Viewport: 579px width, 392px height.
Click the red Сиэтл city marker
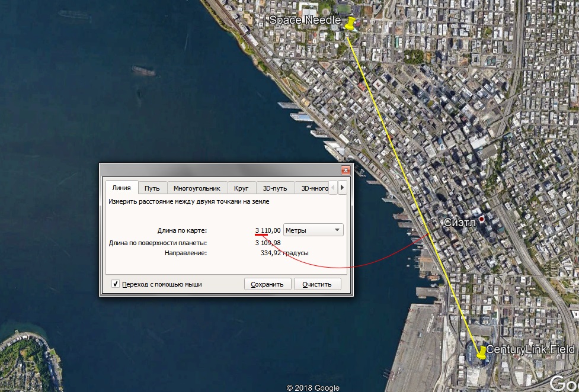482,219
